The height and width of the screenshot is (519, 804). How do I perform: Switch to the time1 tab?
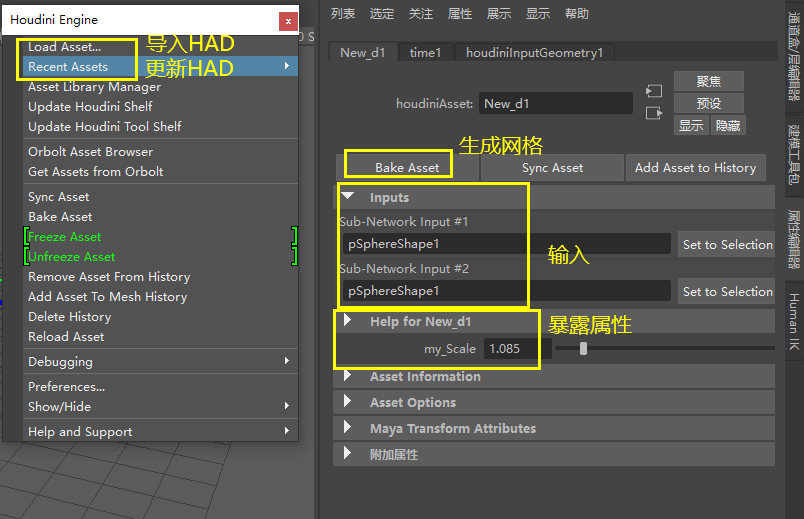426,53
